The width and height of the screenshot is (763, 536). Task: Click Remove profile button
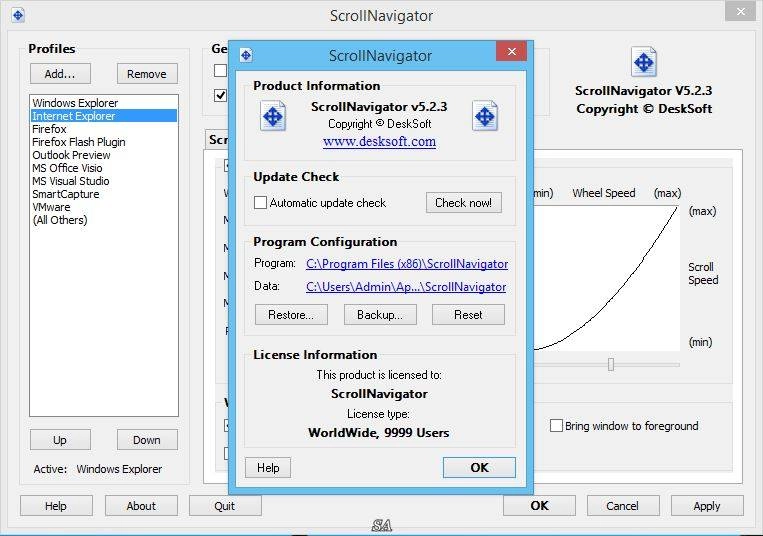[x=147, y=74]
